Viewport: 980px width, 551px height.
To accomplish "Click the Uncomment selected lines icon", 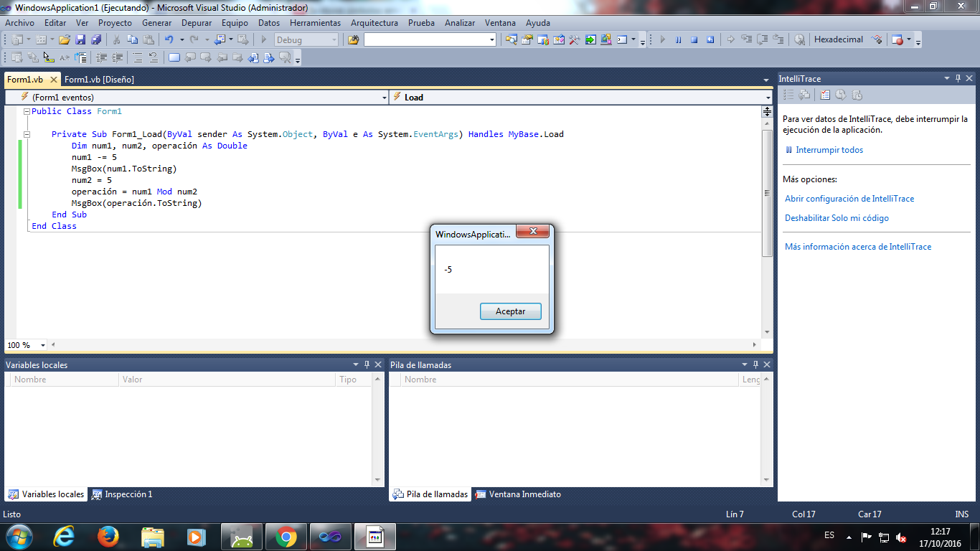I will click(154, 57).
